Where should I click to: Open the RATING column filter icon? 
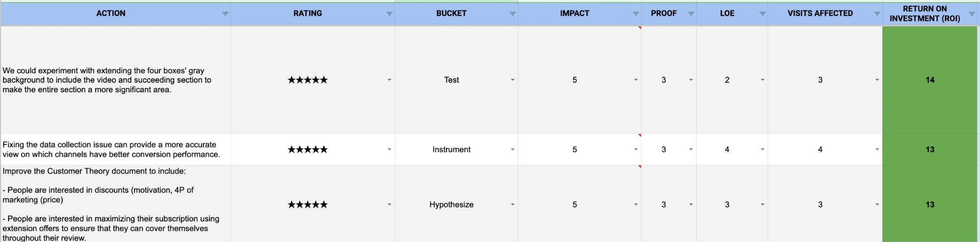point(389,14)
